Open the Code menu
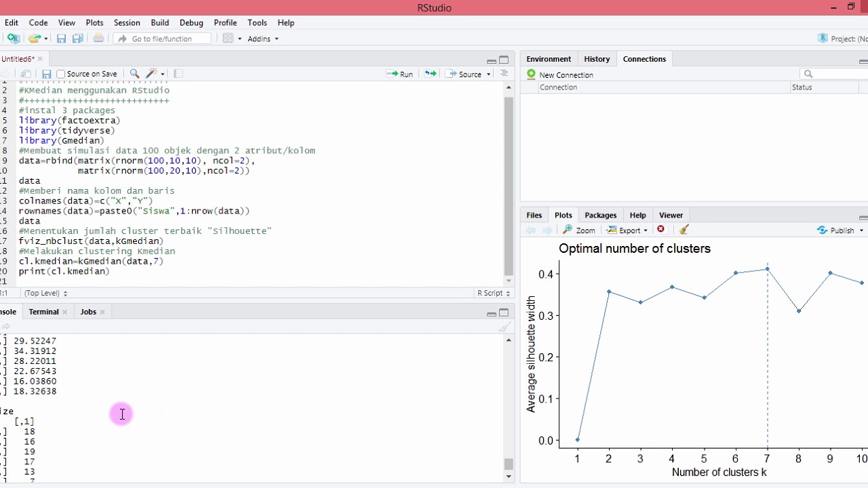This screenshot has width=868, height=488. pos(38,22)
